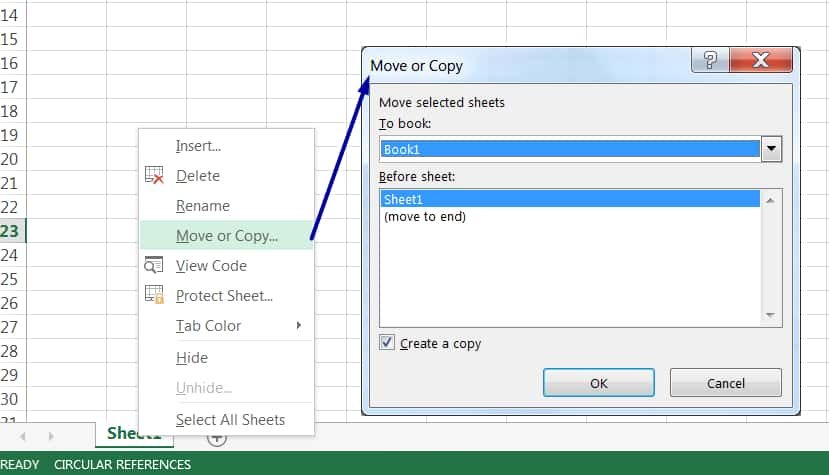Screen dimensions: 829x475
Task: Click READY status bar indicator
Action: click(20, 464)
